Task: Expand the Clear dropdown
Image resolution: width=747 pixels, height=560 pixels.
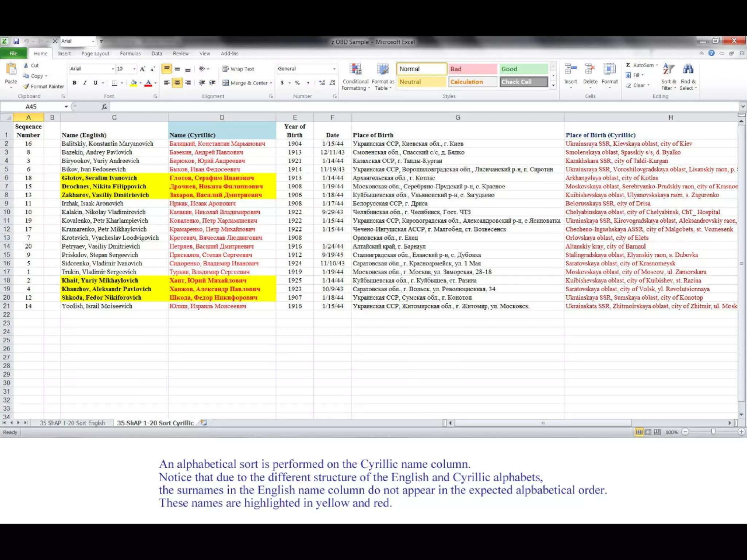Action: click(x=649, y=85)
